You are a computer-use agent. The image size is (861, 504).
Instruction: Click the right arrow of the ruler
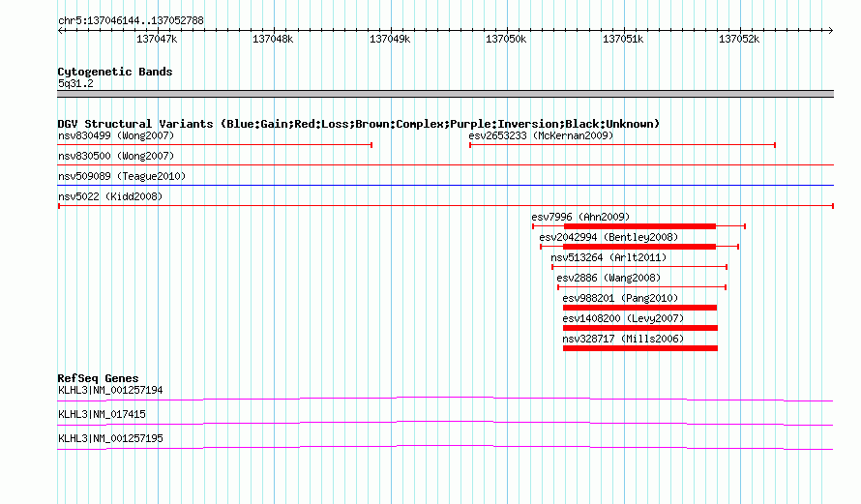click(830, 30)
